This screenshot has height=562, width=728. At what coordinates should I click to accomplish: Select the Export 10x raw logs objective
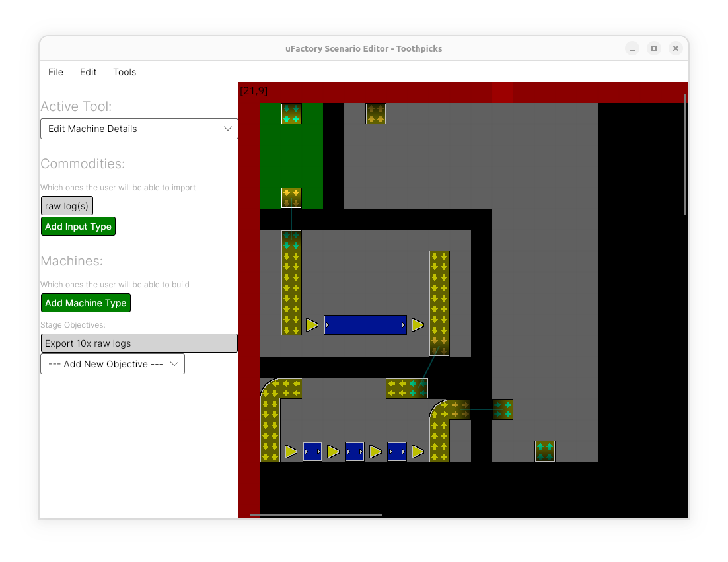pos(139,343)
